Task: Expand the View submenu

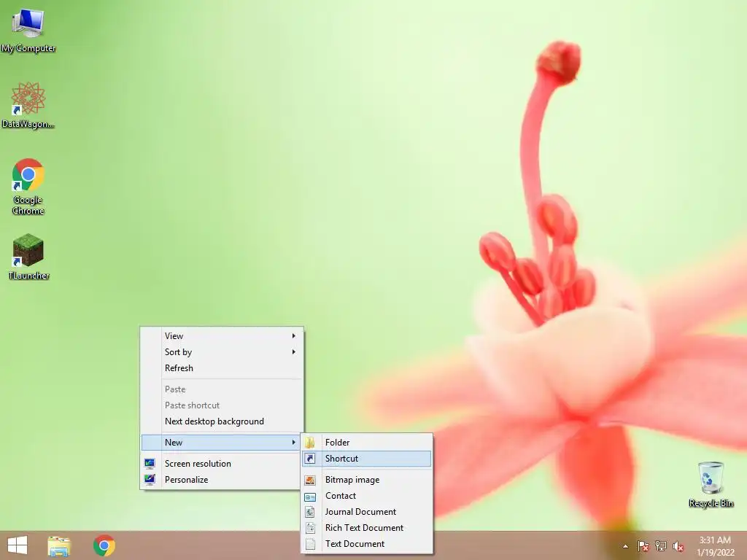Action: 222,335
